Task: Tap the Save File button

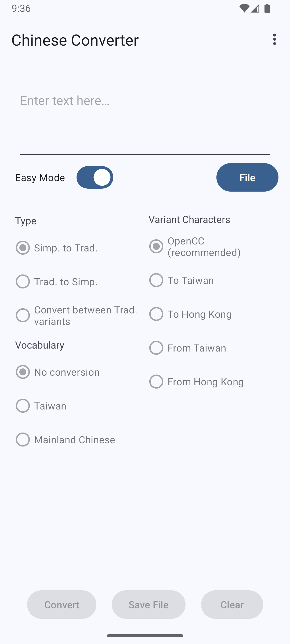Action: (x=148, y=605)
